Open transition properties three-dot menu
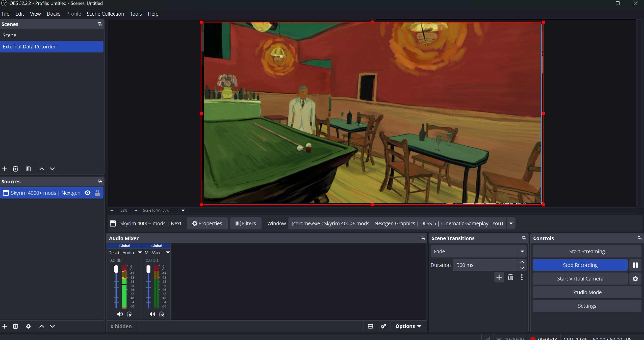Viewport: 644px width, 340px height. click(x=522, y=277)
